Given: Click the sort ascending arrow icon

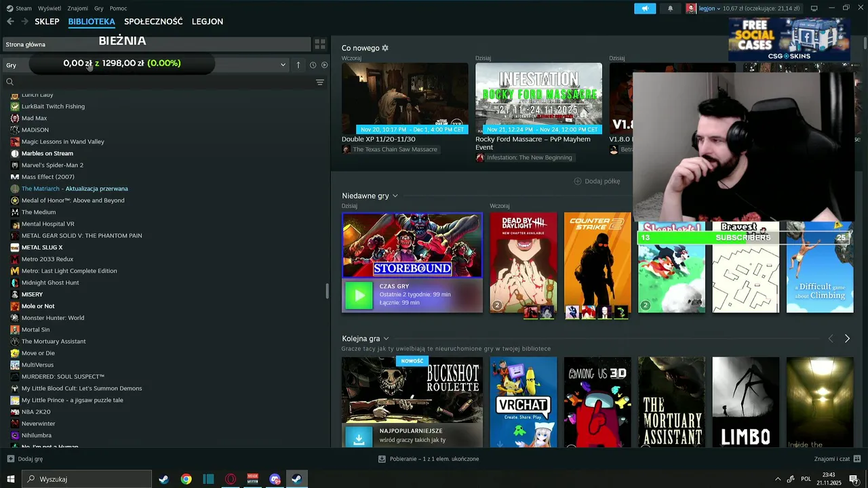Looking at the screenshot, I should tap(298, 65).
